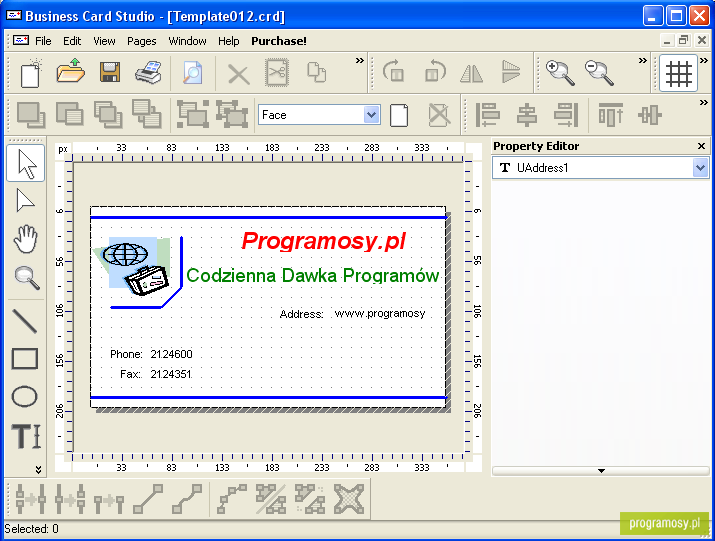Restore the inner document window

click(683, 40)
